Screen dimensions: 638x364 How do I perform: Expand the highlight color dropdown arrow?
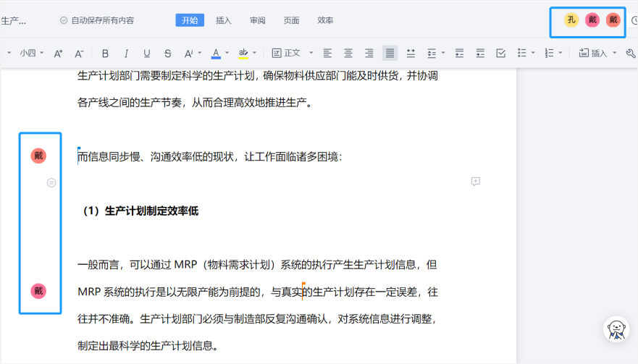pyautogui.click(x=254, y=53)
